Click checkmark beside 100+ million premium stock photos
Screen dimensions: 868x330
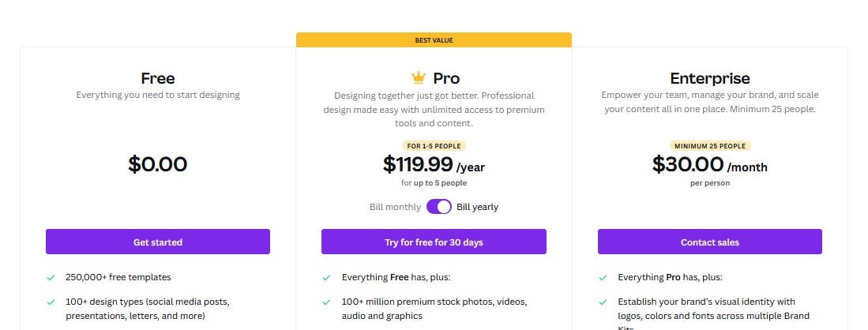click(326, 302)
